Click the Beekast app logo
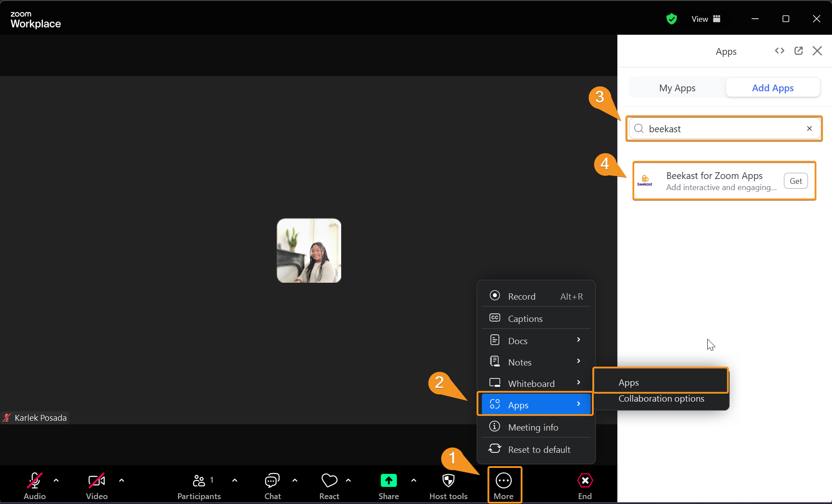This screenshot has width=832, height=504. click(x=645, y=181)
